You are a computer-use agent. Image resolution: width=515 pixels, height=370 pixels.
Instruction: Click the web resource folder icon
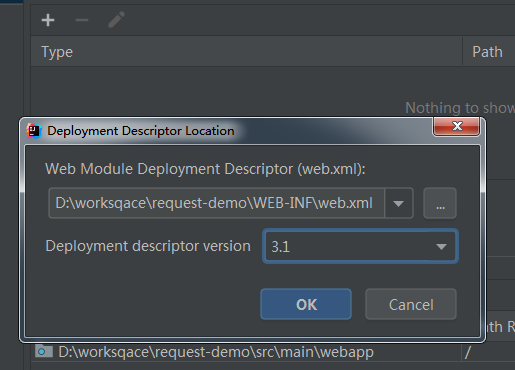point(44,351)
